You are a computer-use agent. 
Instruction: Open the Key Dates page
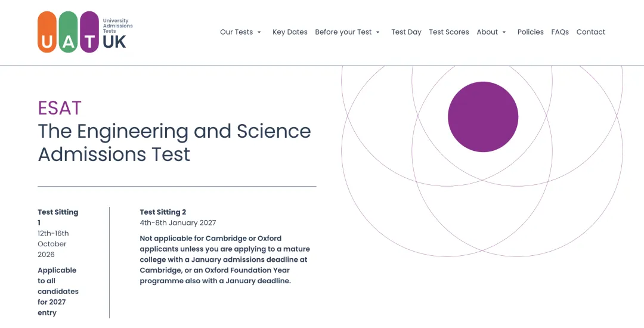[290, 32]
